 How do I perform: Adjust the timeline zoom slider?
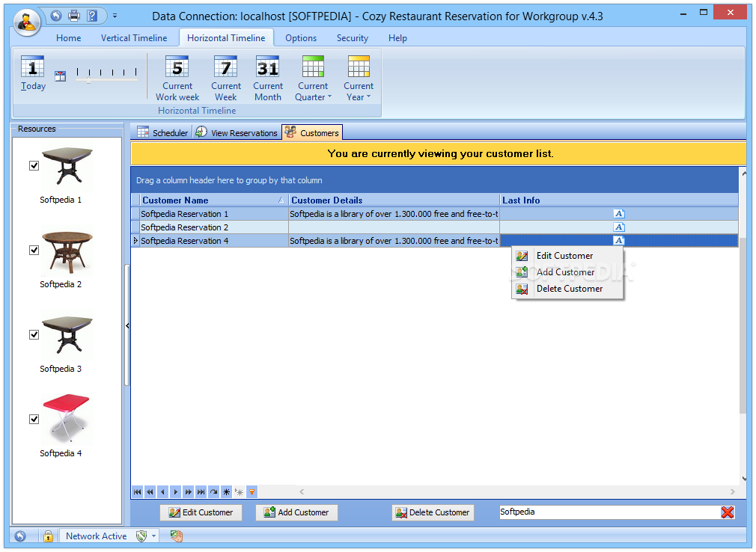(89, 81)
